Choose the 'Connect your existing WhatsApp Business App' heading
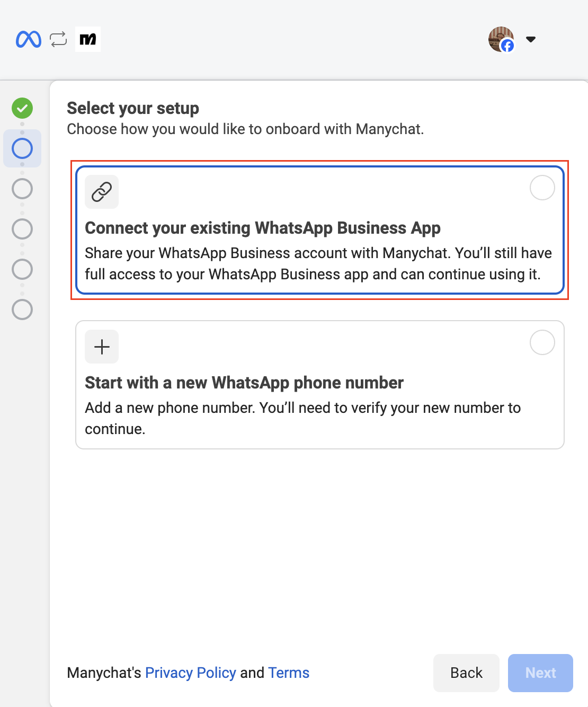Viewport: 588px width, 707px height. click(263, 228)
